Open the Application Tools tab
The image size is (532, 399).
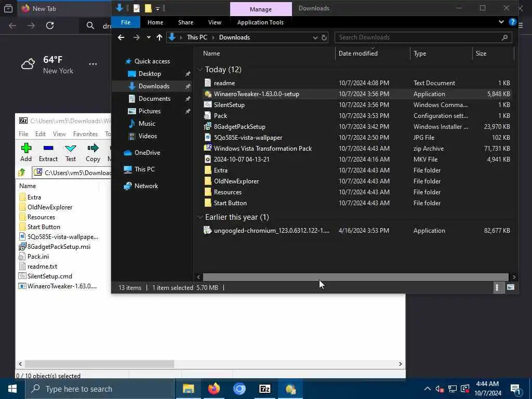[x=260, y=22]
